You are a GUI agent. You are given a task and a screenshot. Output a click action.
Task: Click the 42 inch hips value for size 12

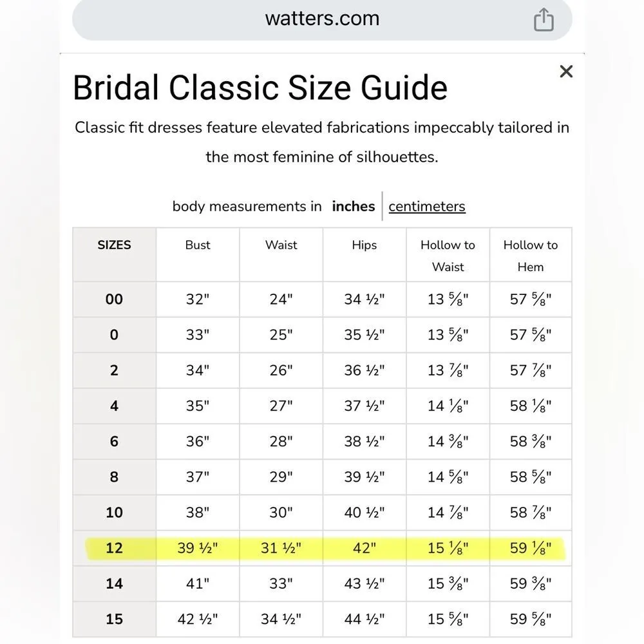tap(363, 548)
